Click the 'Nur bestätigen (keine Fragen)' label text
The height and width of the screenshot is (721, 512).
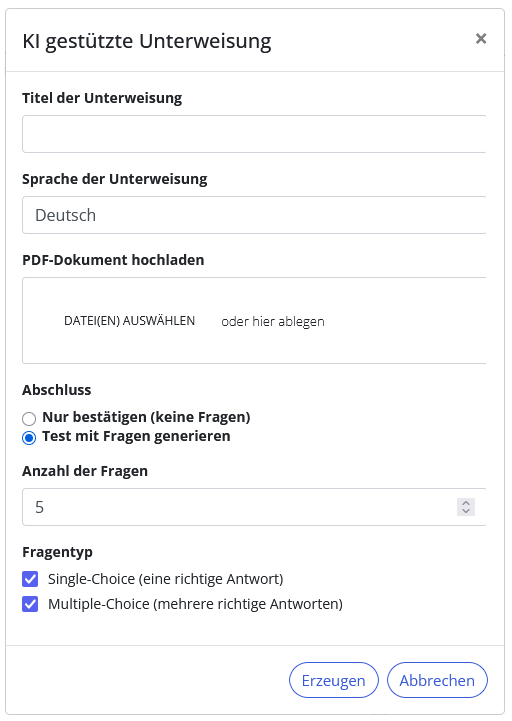[x=146, y=417]
